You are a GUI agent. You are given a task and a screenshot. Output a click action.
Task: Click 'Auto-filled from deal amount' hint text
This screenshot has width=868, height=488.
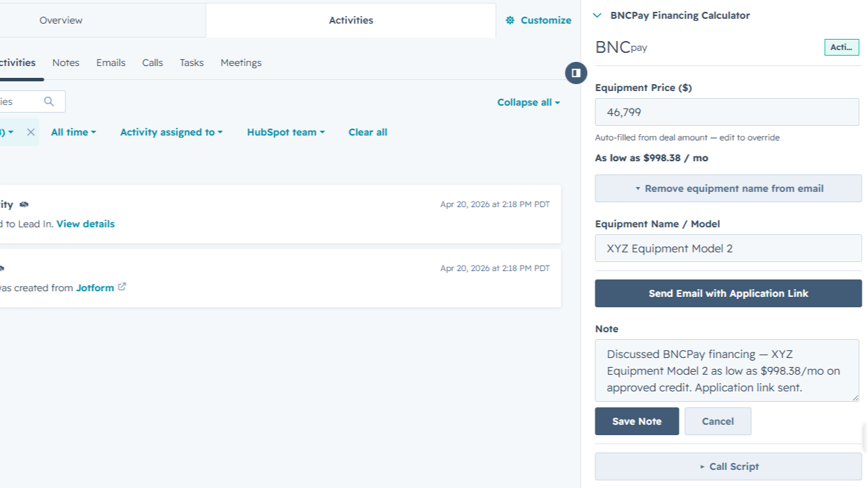pyautogui.click(x=687, y=138)
